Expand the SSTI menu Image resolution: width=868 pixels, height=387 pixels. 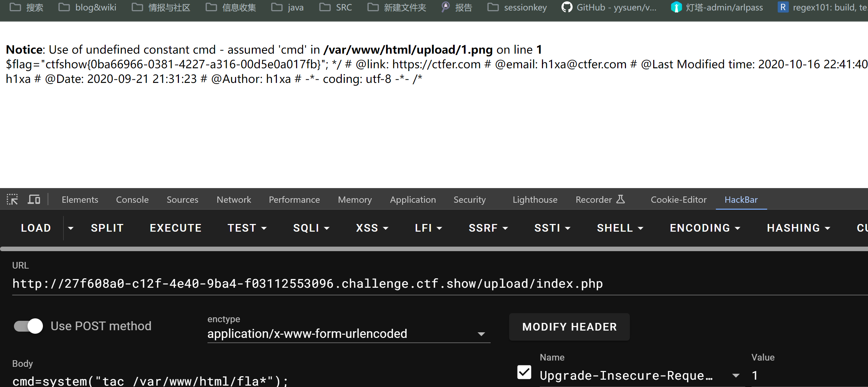552,228
